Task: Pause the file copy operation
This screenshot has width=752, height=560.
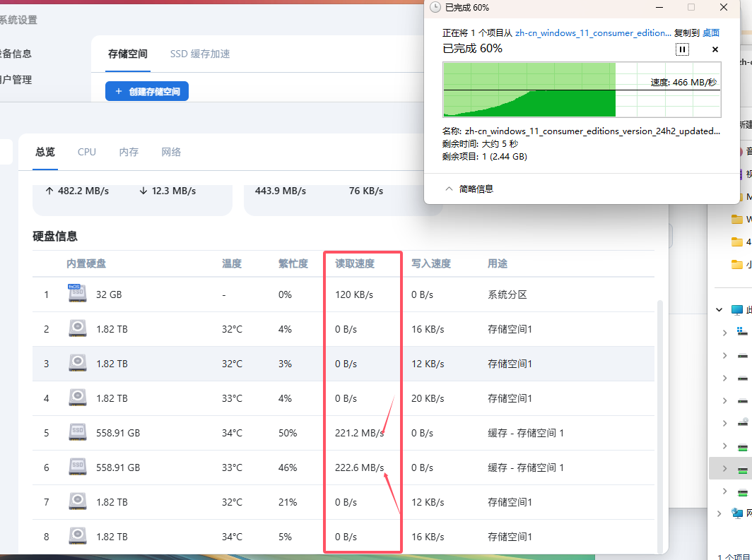Action: pos(682,49)
